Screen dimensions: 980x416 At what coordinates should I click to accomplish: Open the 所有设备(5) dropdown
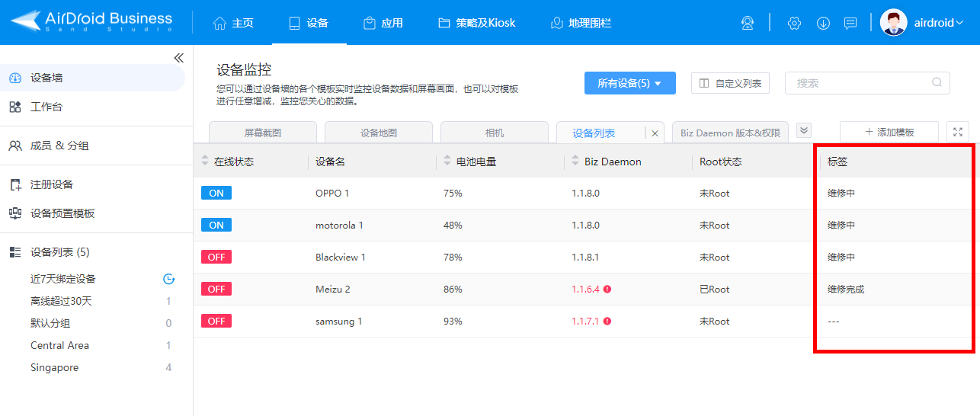(x=629, y=83)
